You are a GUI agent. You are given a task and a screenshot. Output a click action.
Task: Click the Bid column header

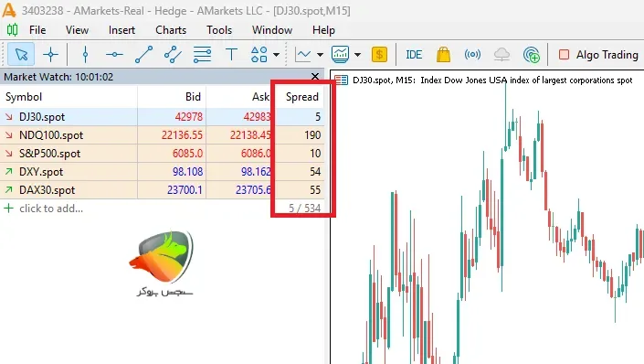tap(172, 97)
